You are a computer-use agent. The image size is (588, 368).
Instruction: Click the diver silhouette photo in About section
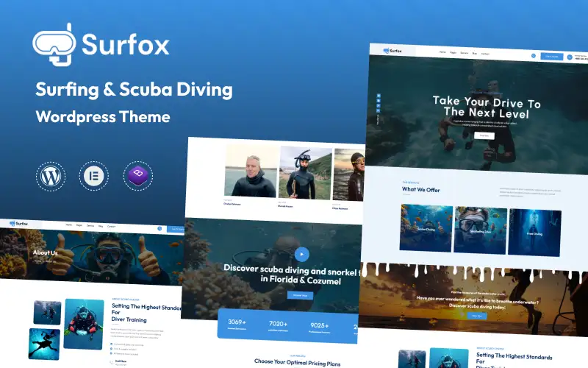44,344
